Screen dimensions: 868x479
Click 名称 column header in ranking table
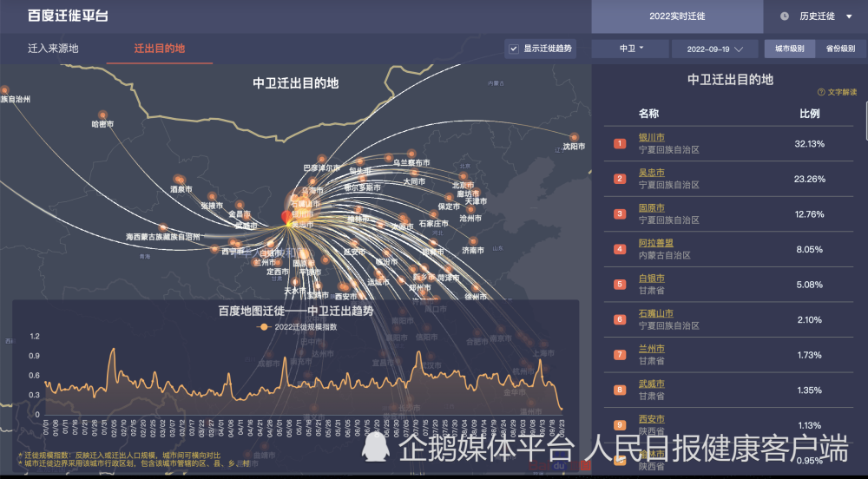point(648,114)
